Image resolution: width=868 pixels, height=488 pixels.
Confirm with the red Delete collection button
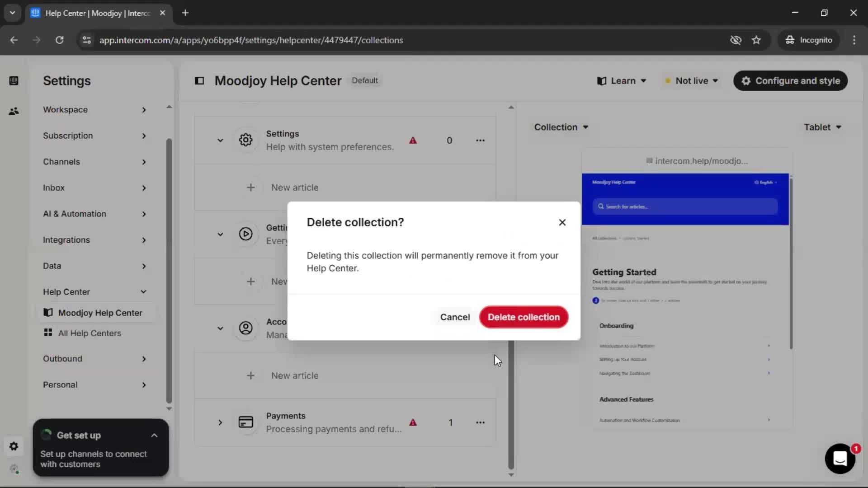524,317
